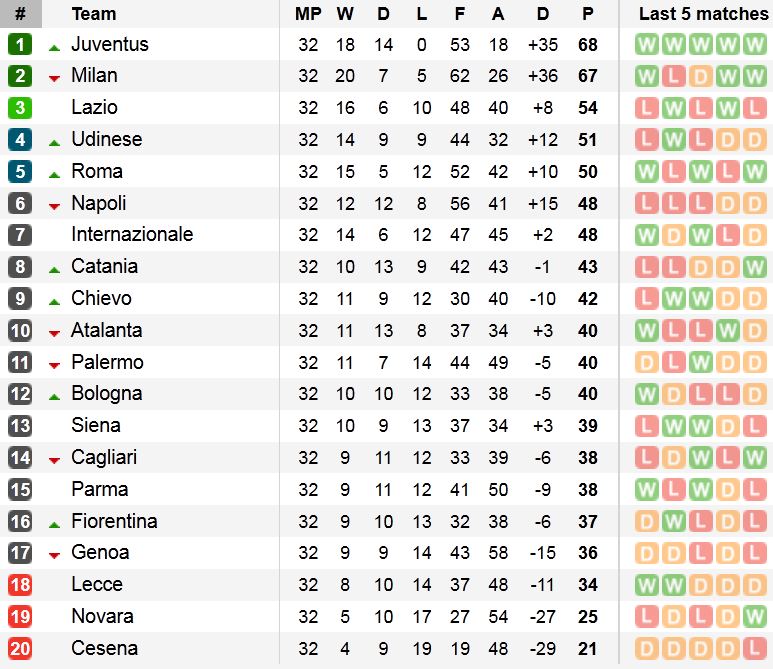
Task: Click the red position 18 badge for Lecce
Action: tap(20, 584)
